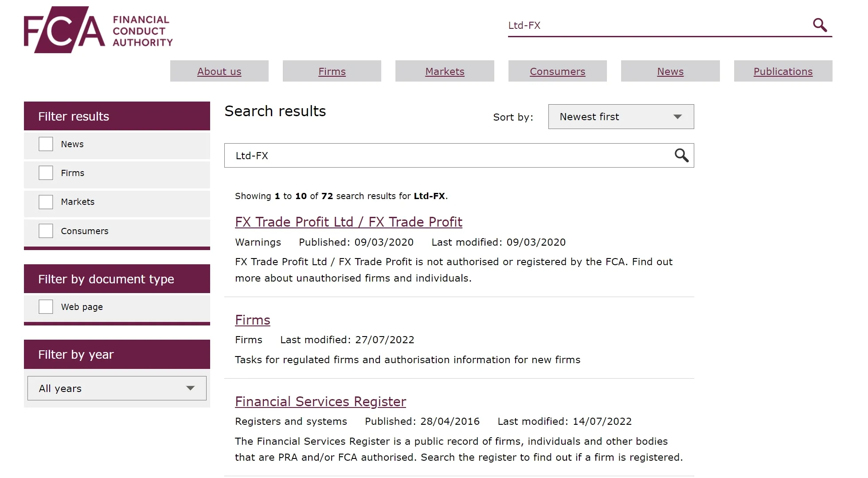Click the Filter by document type heading
Image resolution: width=868 pixels, height=478 pixels.
(117, 279)
